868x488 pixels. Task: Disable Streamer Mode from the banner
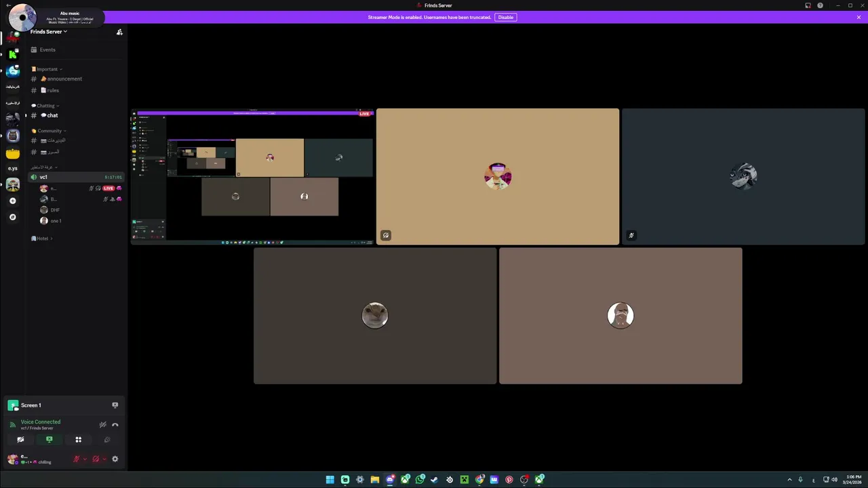[x=506, y=17]
